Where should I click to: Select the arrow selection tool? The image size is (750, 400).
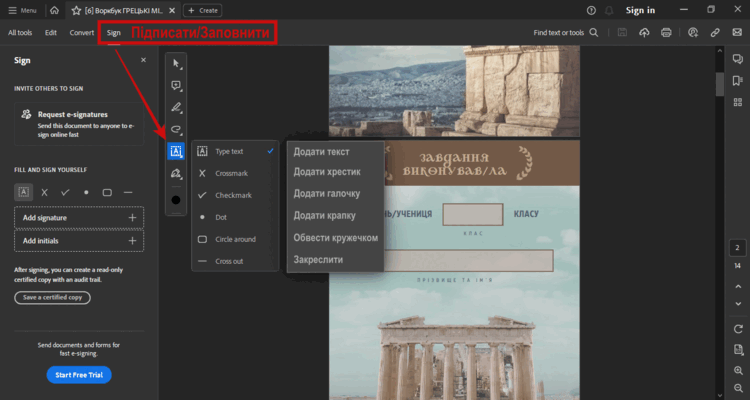coord(176,63)
